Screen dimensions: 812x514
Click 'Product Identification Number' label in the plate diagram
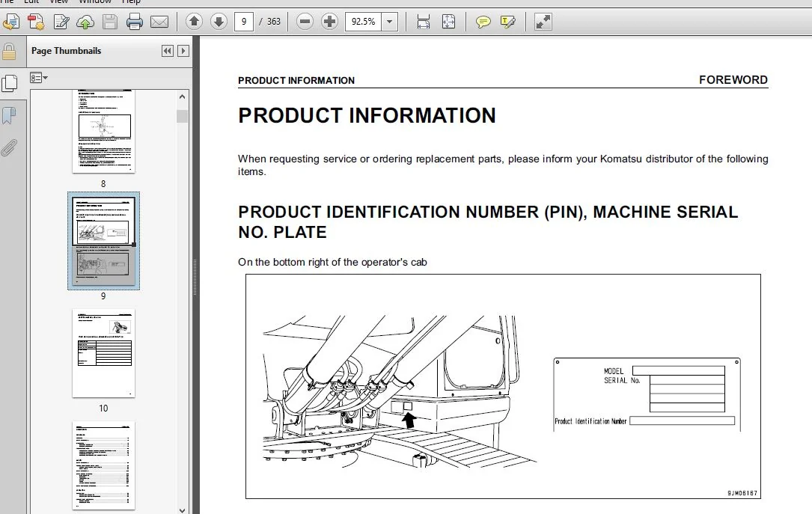point(591,421)
